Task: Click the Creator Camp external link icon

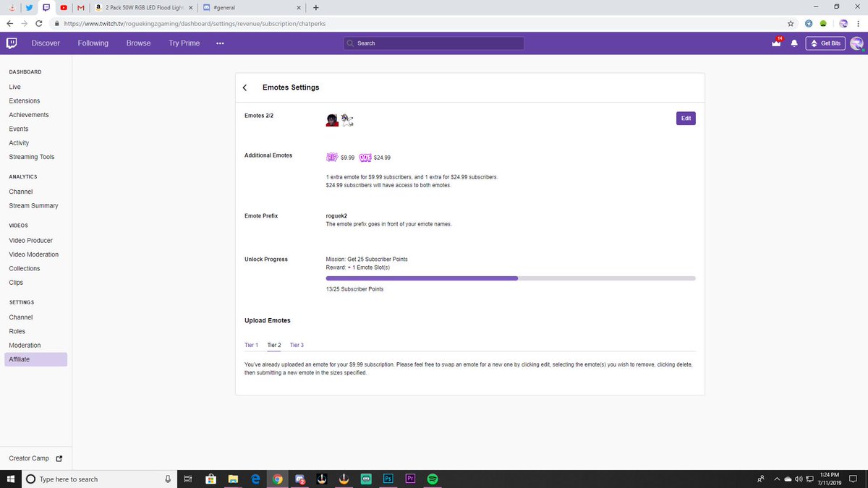Action: tap(59, 458)
